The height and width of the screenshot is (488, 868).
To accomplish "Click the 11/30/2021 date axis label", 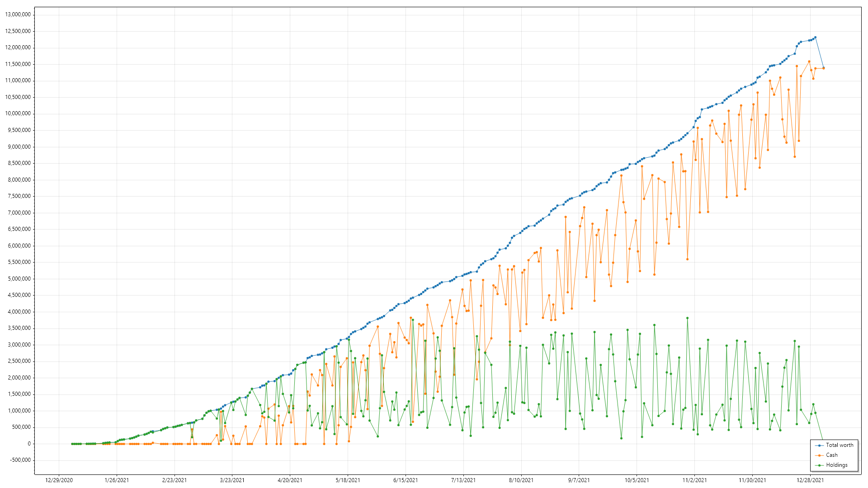I will click(x=752, y=480).
